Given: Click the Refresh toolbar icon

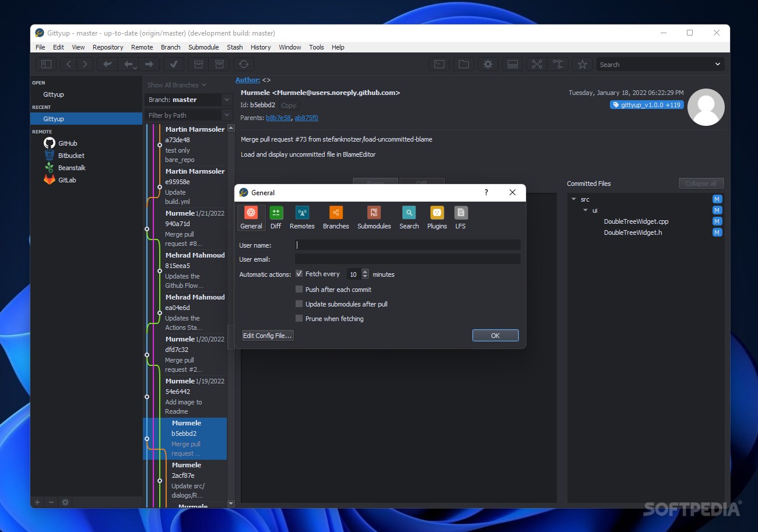Looking at the screenshot, I should point(244,64).
